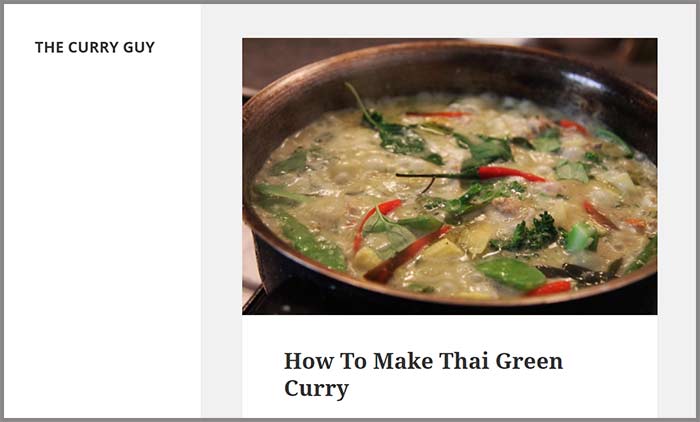Screen dimensions: 700x422
Task: Click the word Thai in post title
Action: coord(464,361)
